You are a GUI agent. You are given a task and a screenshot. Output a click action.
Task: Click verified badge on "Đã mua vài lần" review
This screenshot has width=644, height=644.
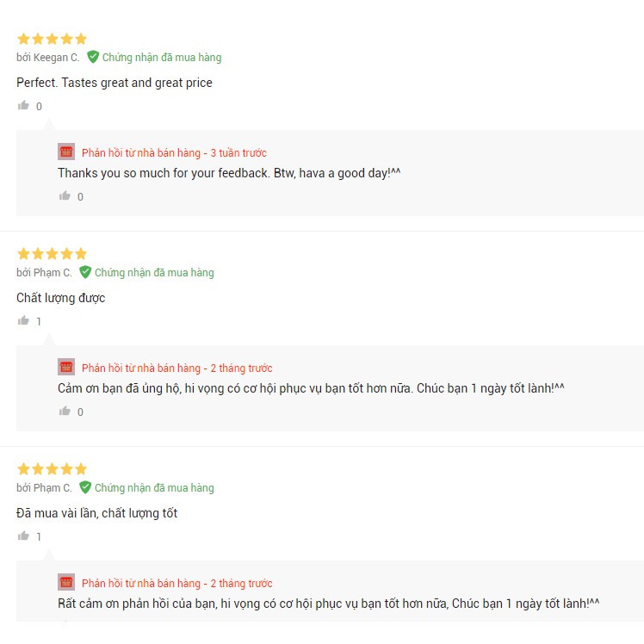pos(85,487)
